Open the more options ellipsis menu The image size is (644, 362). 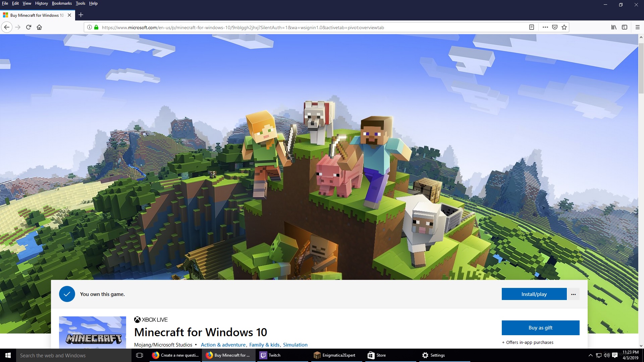(x=573, y=294)
